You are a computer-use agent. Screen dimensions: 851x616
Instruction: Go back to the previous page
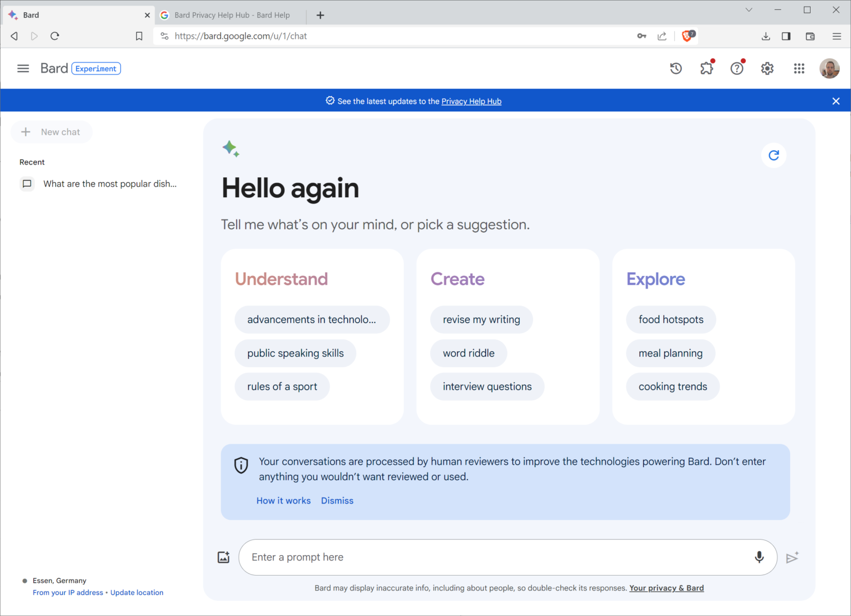point(14,36)
